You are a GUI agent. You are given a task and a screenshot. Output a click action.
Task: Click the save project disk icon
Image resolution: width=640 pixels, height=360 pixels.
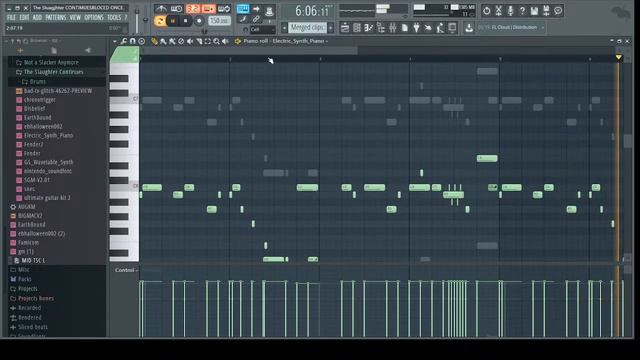tap(534, 11)
